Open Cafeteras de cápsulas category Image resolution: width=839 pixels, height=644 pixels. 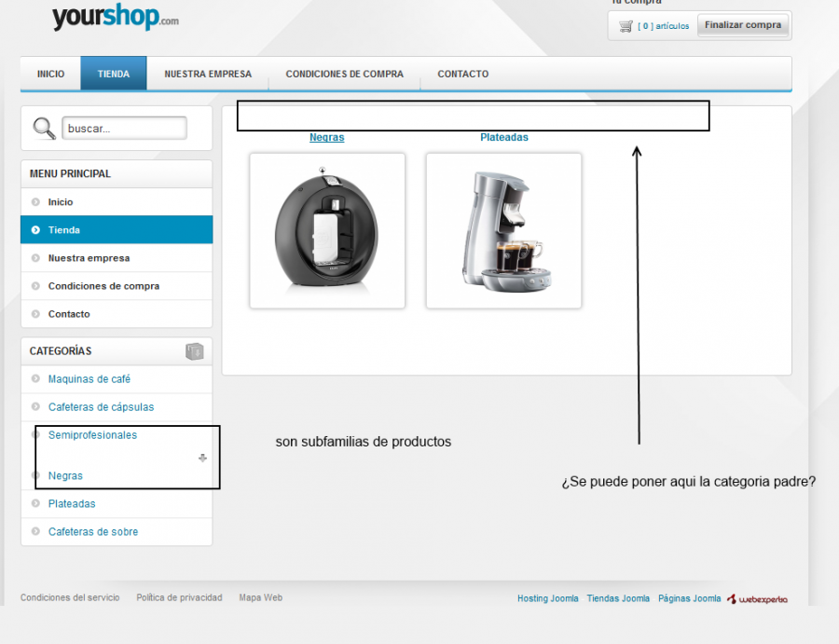click(101, 407)
